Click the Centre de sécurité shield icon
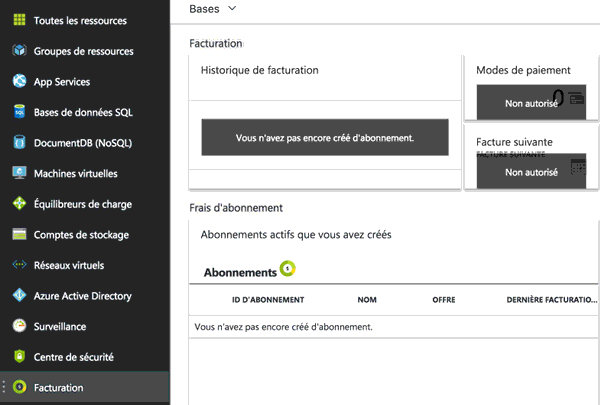600x405 pixels. (19, 356)
